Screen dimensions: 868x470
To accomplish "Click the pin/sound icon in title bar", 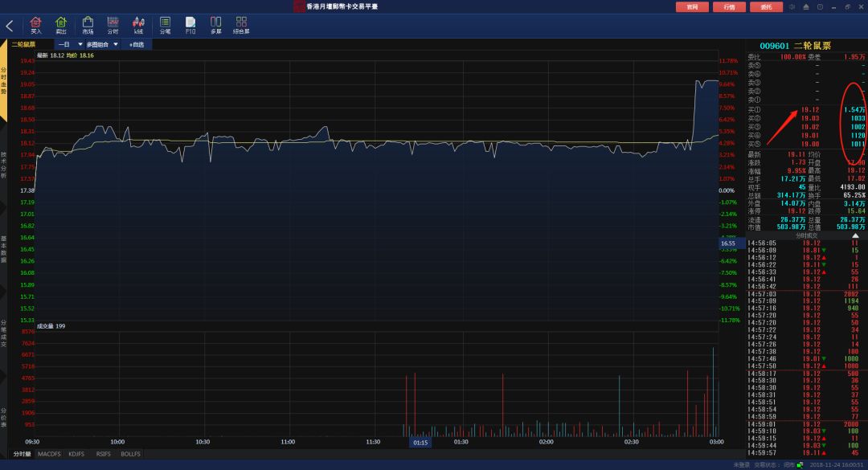I will pos(792,6).
